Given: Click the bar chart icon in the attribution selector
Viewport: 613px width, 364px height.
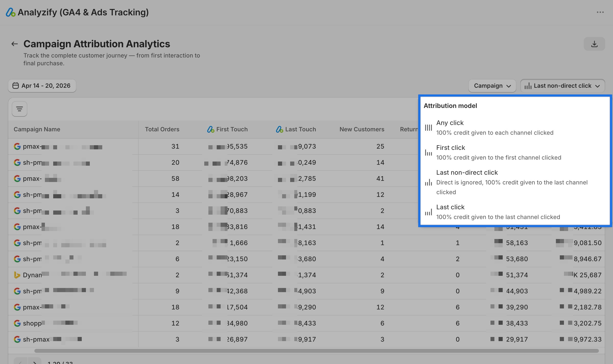Looking at the screenshot, I should coord(528,86).
